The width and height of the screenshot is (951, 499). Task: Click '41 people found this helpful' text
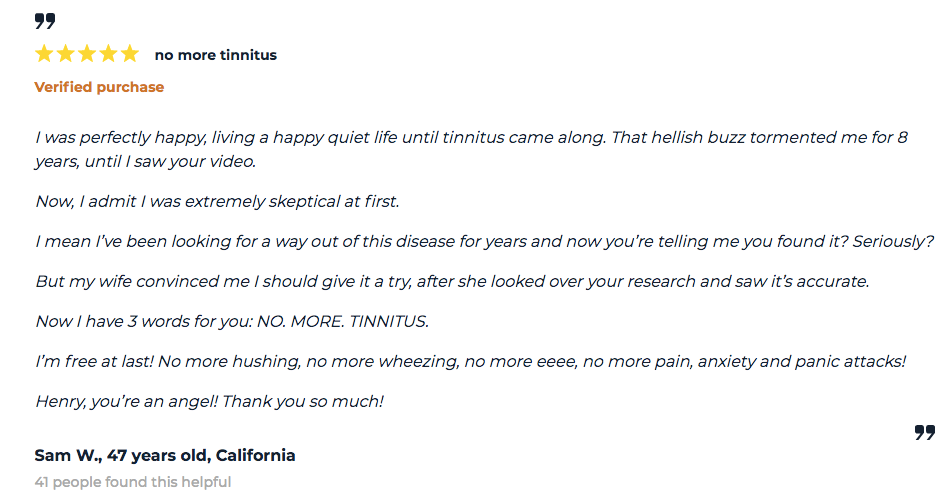(x=133, y=482)
